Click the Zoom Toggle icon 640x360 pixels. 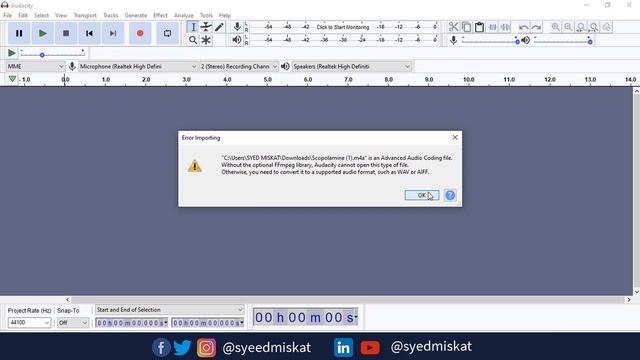click(x=607, y=27)
